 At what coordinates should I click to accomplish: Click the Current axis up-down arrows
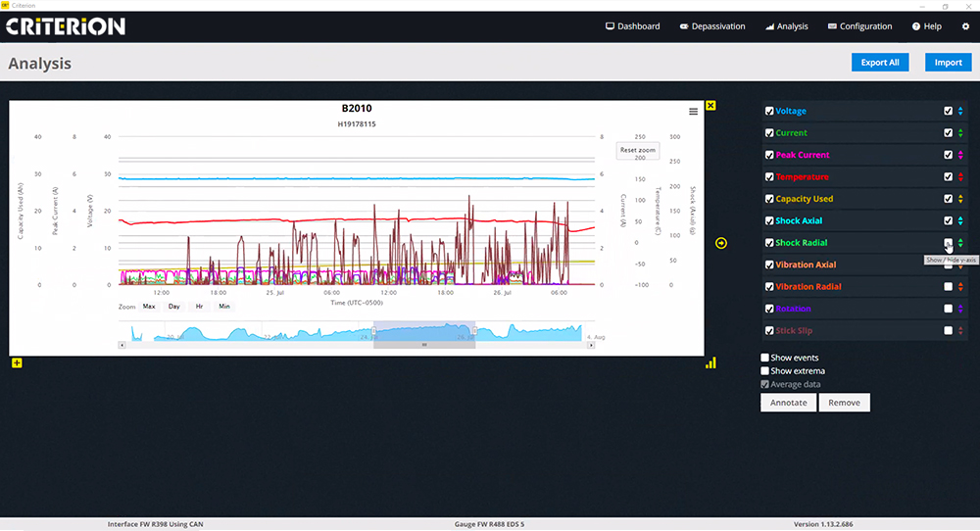click(960, 133)
